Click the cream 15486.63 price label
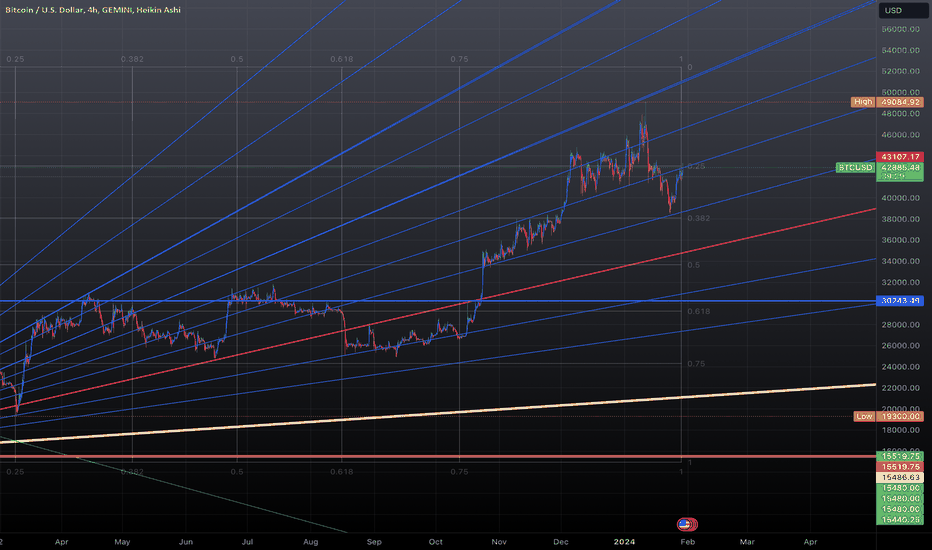932x550 pixels. 900,477
